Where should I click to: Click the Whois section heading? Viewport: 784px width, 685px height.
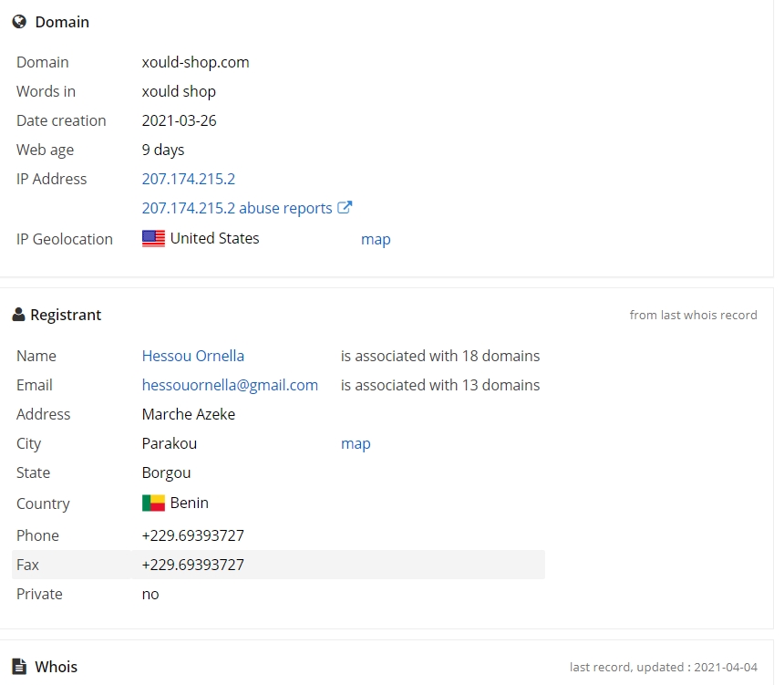click(56, 667)
